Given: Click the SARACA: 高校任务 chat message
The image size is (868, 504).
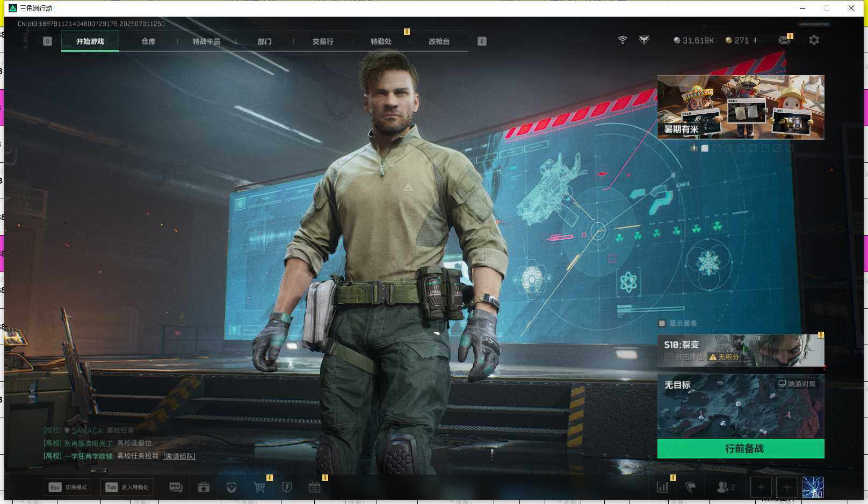Looking at the screenshot, I should pos(89,430).
